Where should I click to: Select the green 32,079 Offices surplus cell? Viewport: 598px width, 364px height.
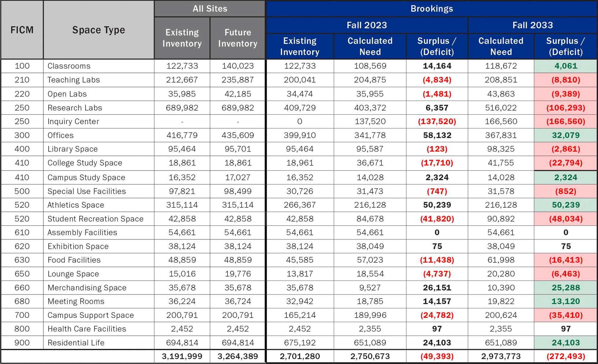[565, 135]
